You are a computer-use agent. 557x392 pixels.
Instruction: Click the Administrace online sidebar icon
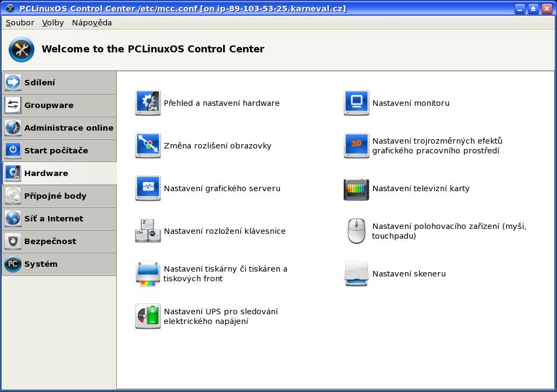pos(13,128)
